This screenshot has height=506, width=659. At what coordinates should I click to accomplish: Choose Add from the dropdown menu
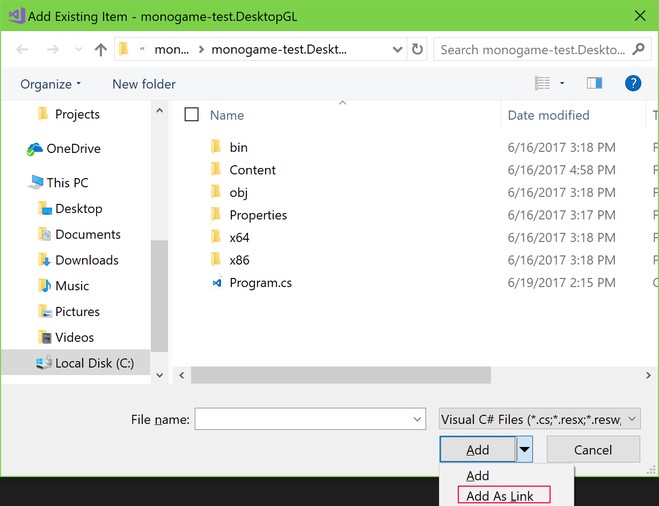pos(477,476)
